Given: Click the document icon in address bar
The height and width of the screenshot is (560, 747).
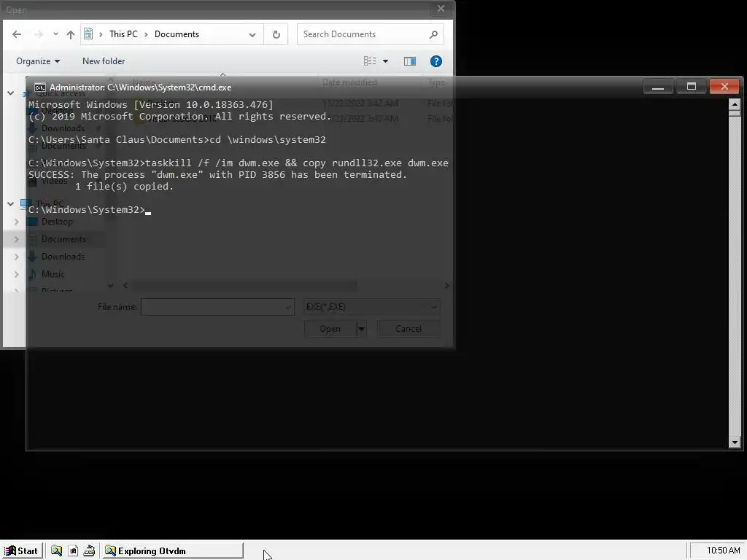Looking at the screenshot, I should 88,34.
